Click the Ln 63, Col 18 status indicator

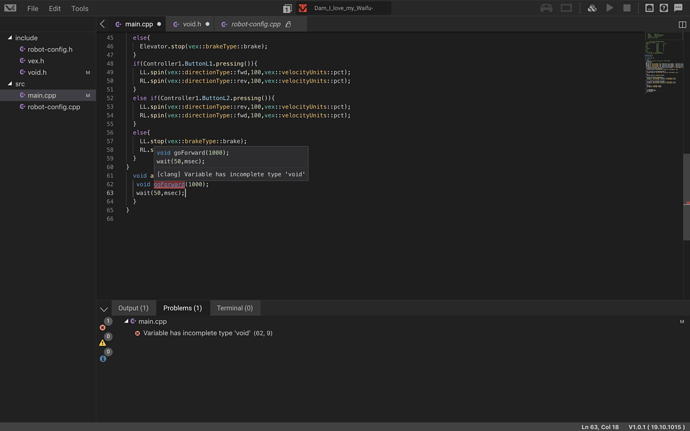[600, 427]
